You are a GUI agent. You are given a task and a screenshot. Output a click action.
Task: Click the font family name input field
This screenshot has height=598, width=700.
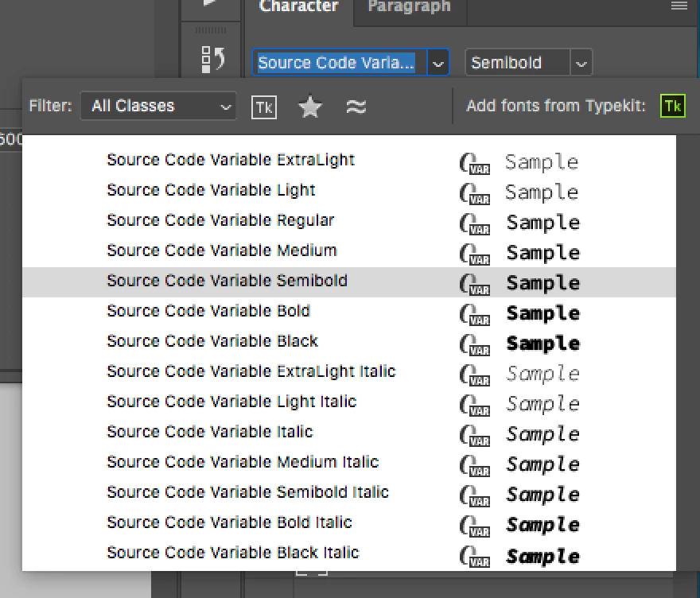coord(340,63)
